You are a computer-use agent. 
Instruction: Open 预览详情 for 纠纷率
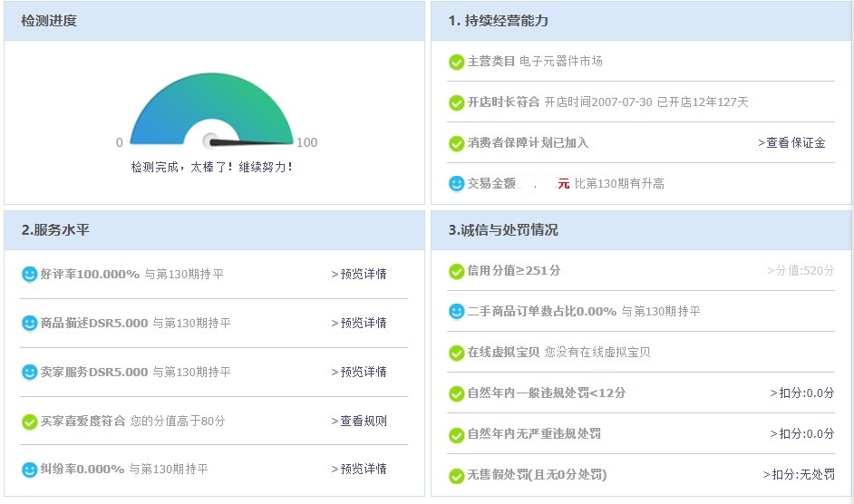tap(359, 469)
